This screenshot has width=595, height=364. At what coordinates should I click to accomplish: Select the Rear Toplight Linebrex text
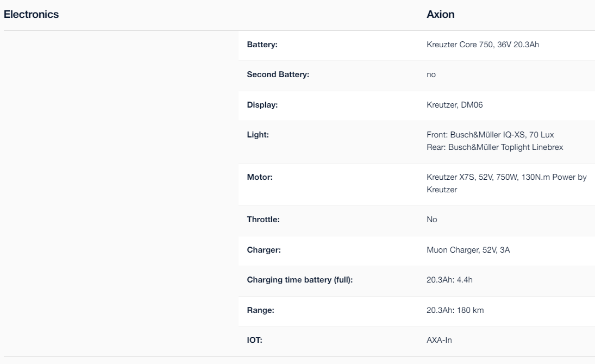(495, 147)
